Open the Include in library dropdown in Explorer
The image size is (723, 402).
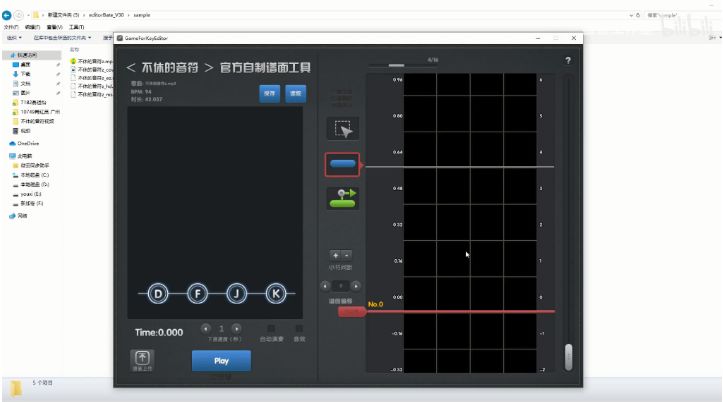[62, 38]
